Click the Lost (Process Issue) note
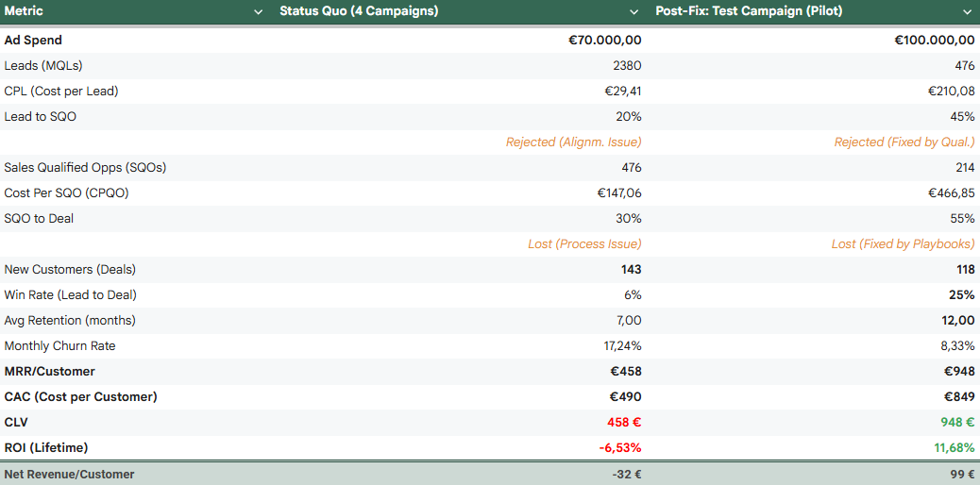This screenshot has width=980, height=485. [584, 244]
